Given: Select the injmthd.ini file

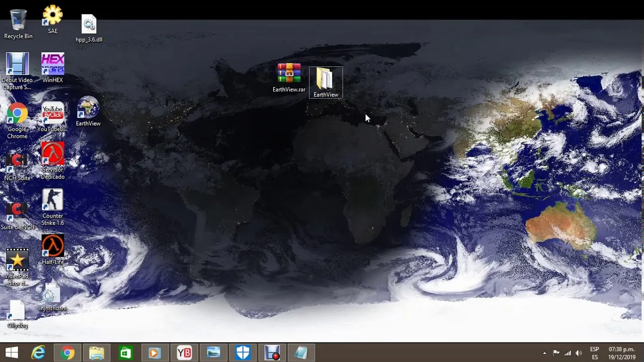Looking at the screenshot, I should tap(52, 297).
